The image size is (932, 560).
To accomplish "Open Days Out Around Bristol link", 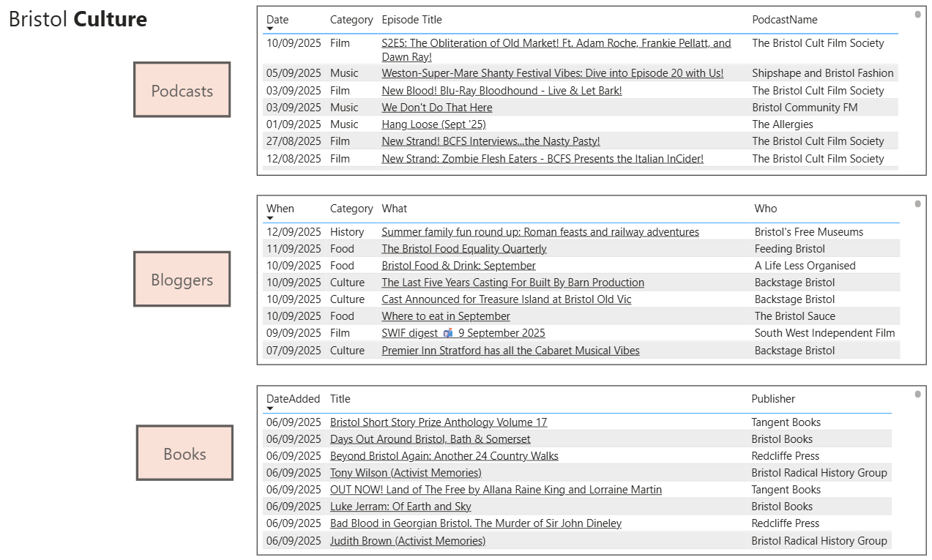I will [430, 439].
